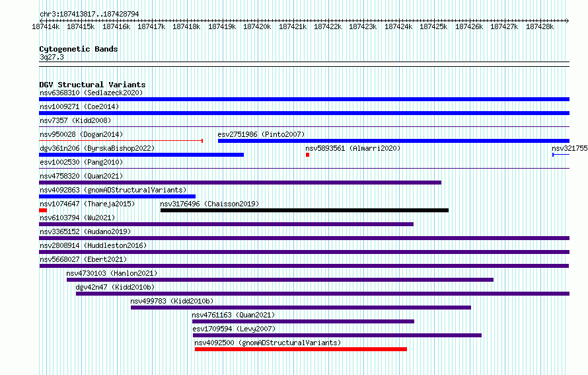Click the nsv4730103 (Hanlon2021) label
Viewport: 588px width, 375px height.
coord(112,273)
